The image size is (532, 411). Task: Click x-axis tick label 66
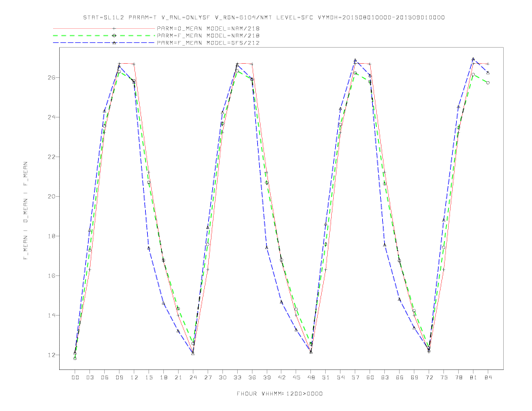click(x=400, y=377)
